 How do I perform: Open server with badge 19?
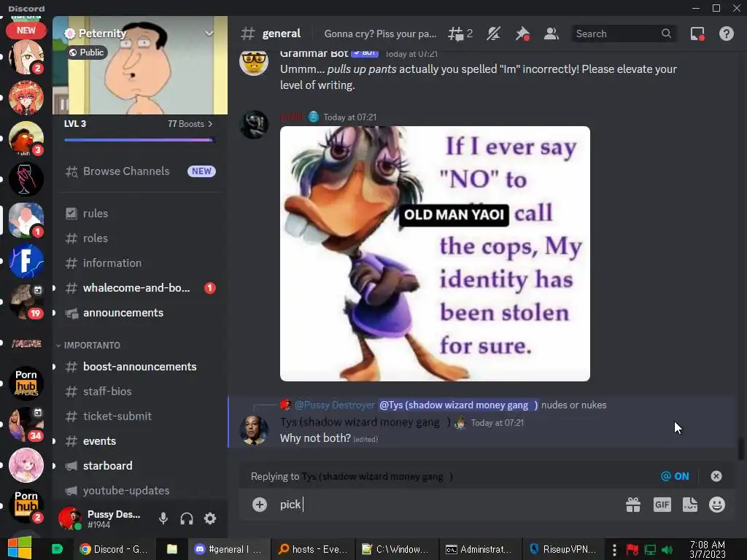point(26,302)
